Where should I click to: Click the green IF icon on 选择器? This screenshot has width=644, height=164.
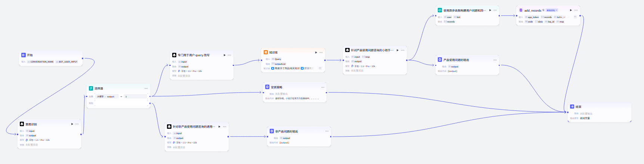91,88
